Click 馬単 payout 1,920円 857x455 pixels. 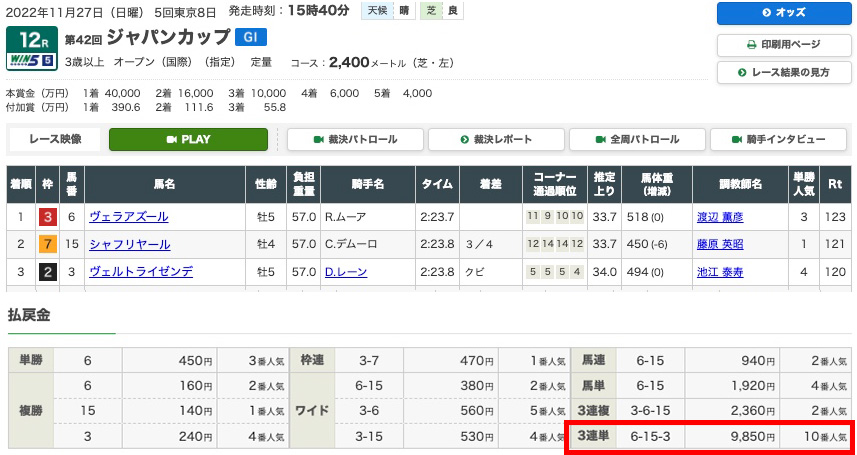754,386
